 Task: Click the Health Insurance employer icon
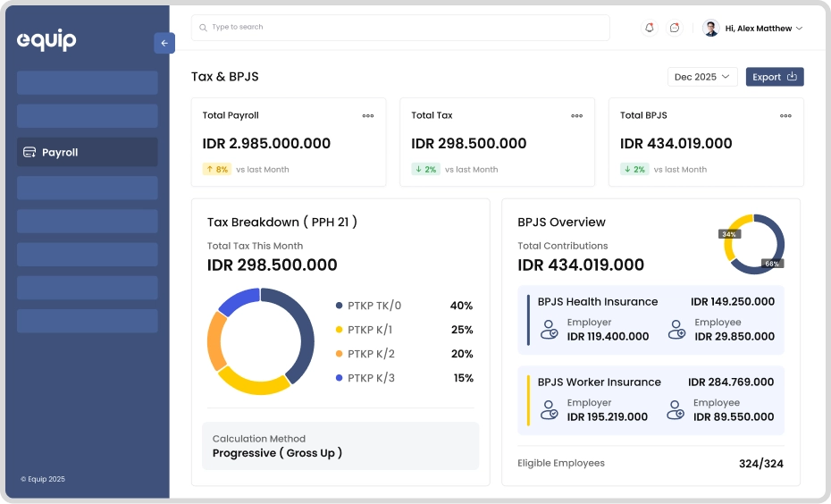(550, 330)
